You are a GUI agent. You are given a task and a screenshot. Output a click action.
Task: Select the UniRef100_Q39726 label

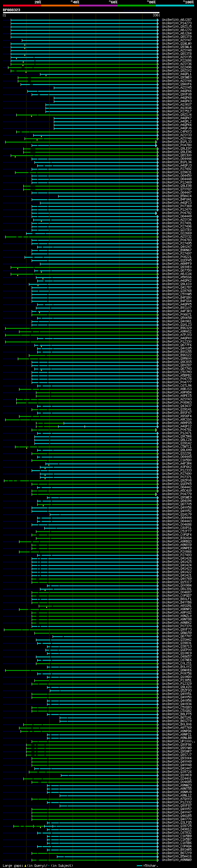[x=177, y=772]
